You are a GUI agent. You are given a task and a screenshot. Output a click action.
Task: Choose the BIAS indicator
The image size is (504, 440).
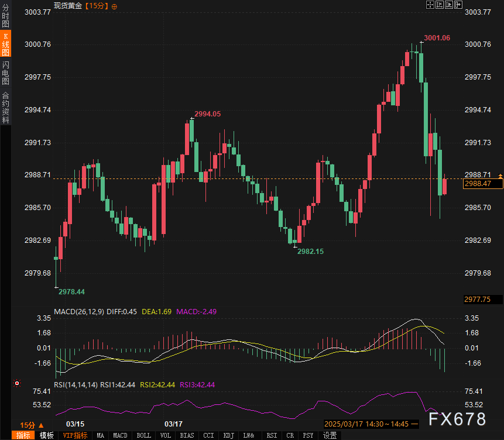[187, 435]
